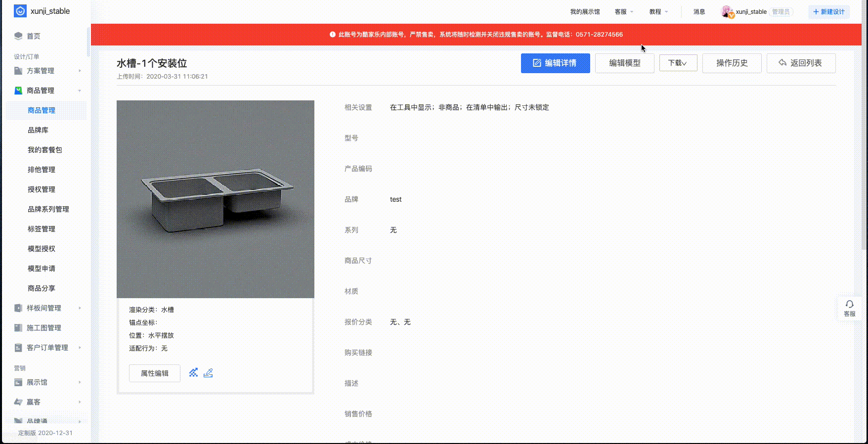Image resolution: width=868 pixels, height=444 pixels.
Task: Click the blue pencil edit icon
Action: (x=208, y=373)
